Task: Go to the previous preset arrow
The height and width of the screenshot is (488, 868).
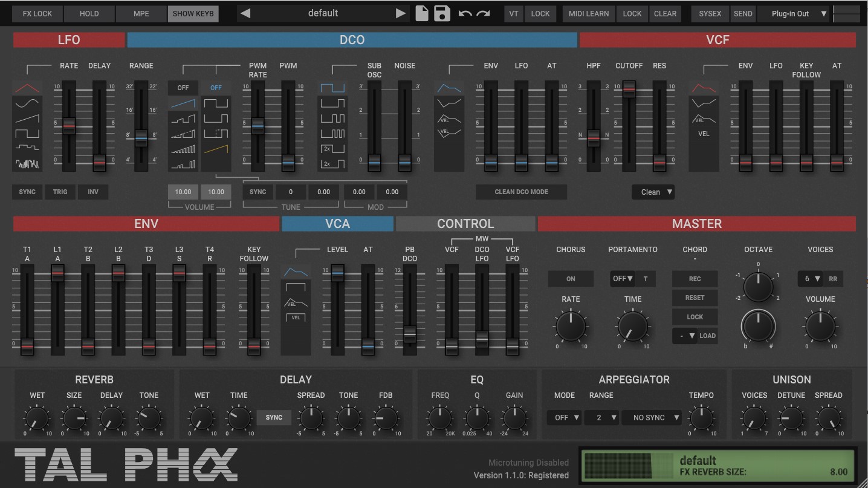Action: pos(244,13)
